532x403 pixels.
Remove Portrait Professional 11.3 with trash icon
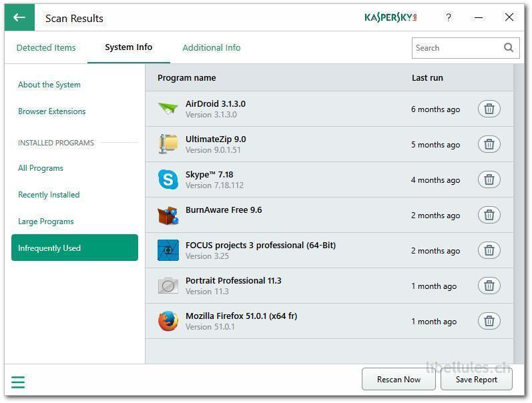(x=489, y=286)
